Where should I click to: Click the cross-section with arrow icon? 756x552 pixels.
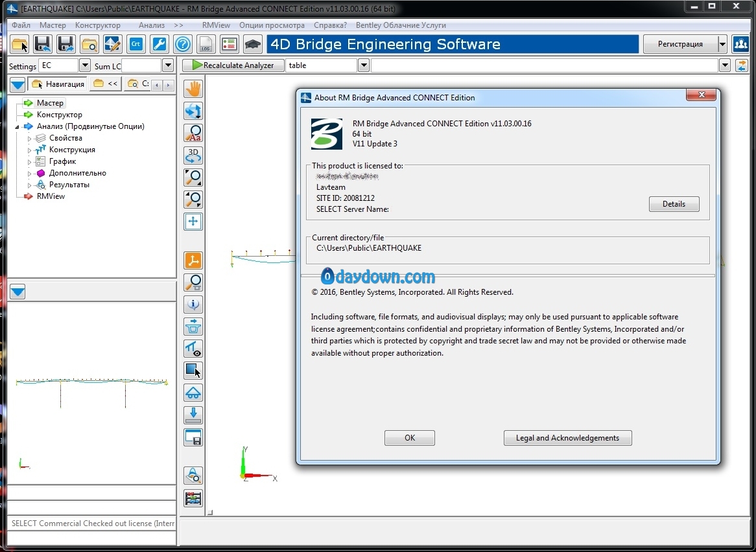(x=193, y=327)
